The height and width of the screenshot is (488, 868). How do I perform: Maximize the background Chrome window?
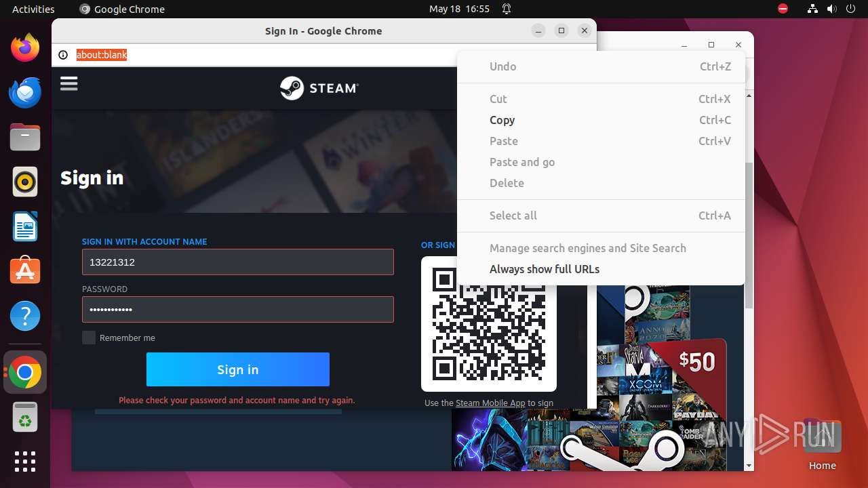pos(711,45)
